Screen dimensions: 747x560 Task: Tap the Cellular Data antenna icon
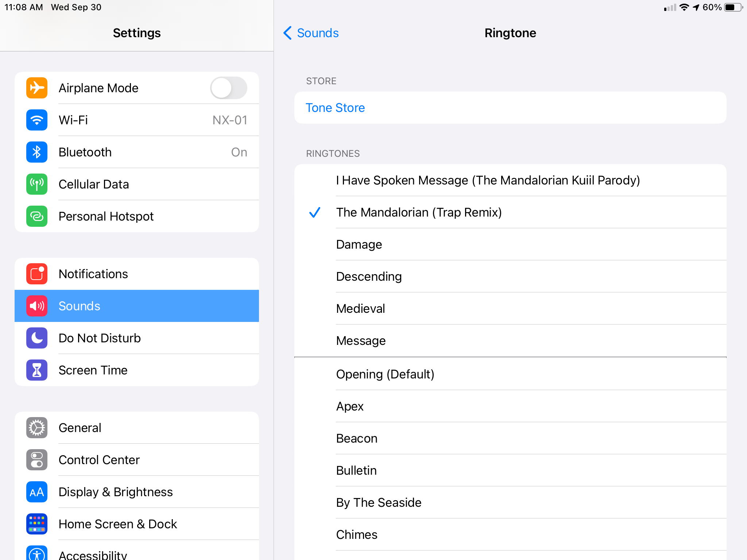37,184
